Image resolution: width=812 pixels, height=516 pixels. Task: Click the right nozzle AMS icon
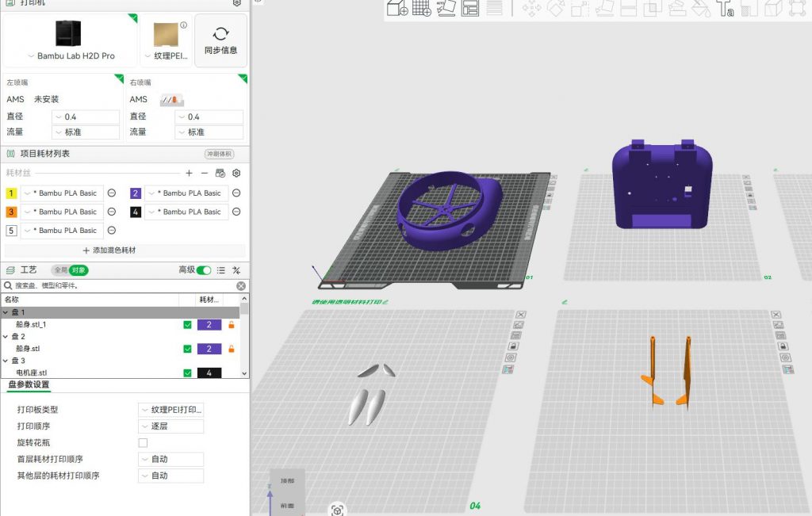click(x=171, y=99)
